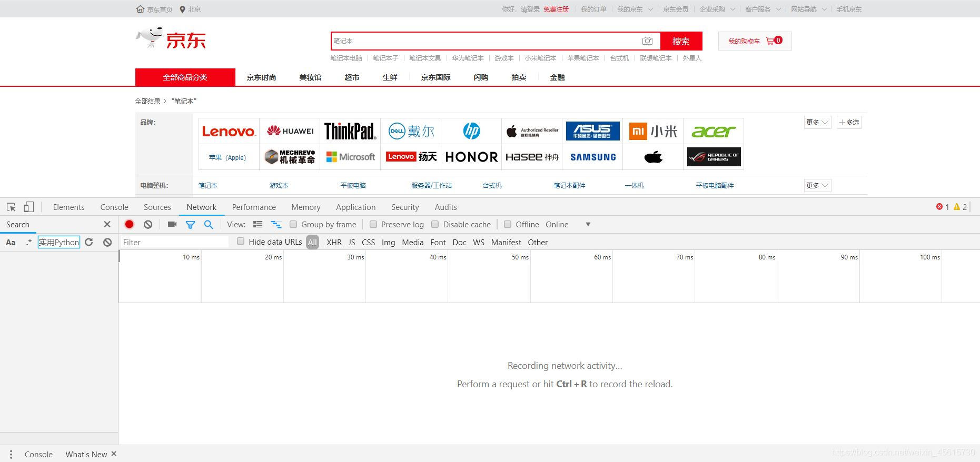Toggle device toolbar icon in DevTools

tap(29, 207)
